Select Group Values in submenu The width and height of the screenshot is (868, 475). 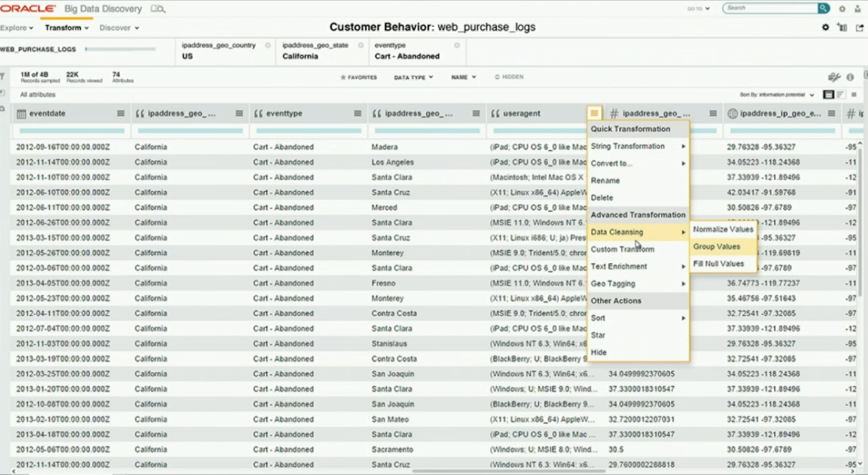tap(723, 246)
